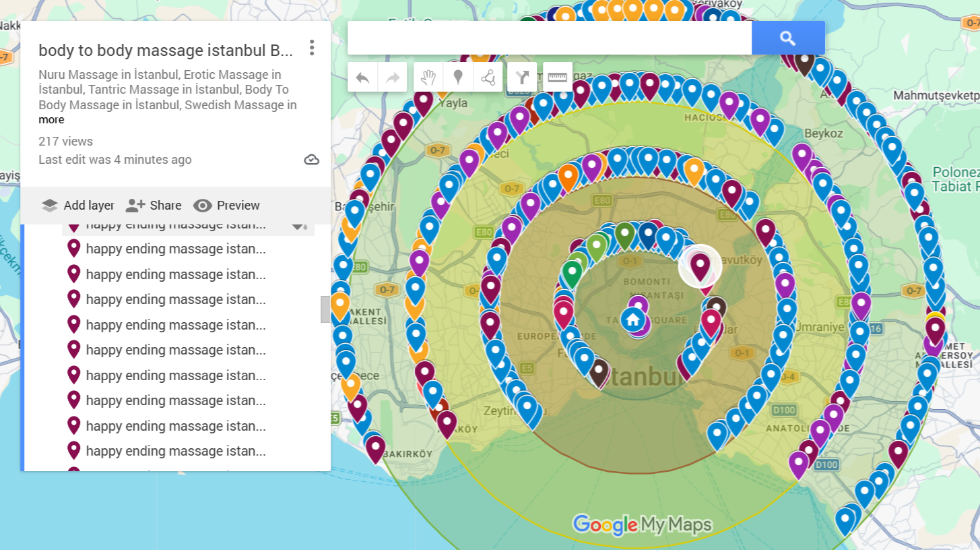The height and width of the screenshot is (550, 980).
Task: Click the Nuru Massage description text
Action: (168, 90)
